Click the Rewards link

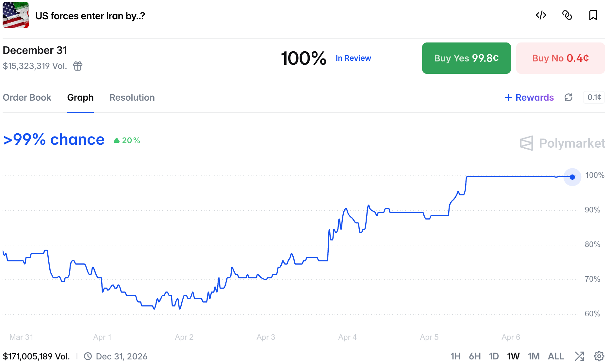pos(529,97)
